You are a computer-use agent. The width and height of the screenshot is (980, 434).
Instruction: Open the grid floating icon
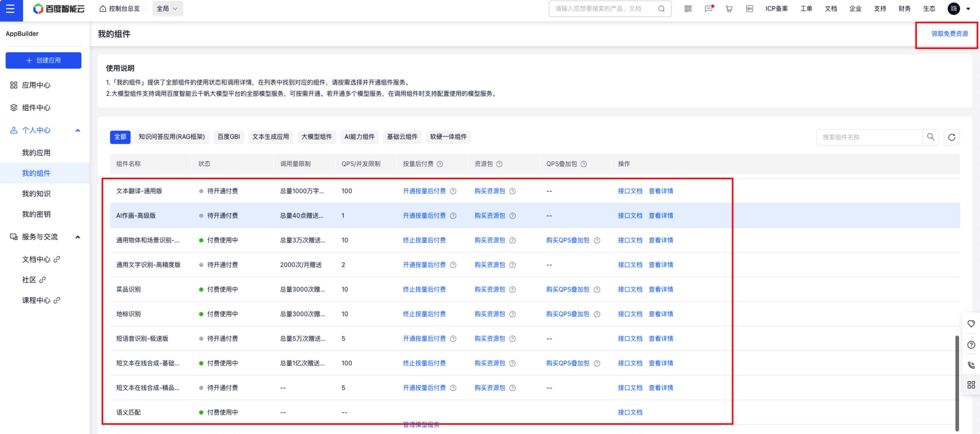click(971, 385)
